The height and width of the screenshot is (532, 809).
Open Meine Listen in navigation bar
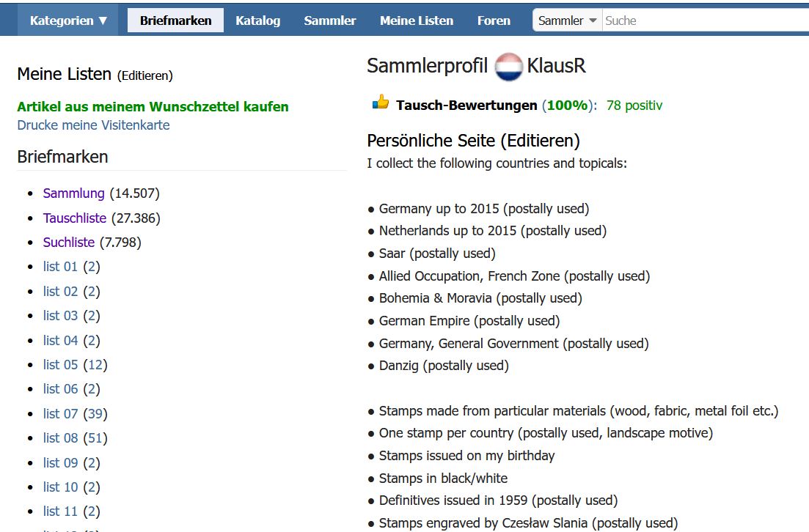tap(417, 21)
